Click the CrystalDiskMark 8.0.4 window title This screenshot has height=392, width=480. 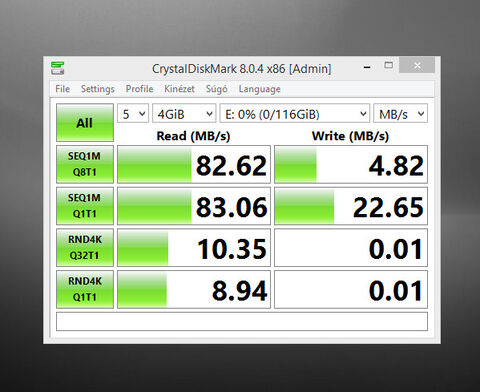242,69
